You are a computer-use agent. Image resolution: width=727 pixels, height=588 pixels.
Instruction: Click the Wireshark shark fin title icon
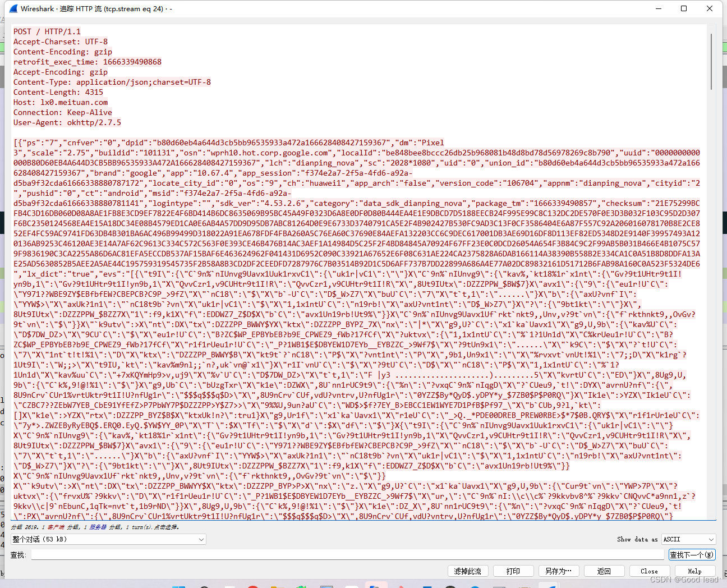pyautogui.click(x=13, y=8)
